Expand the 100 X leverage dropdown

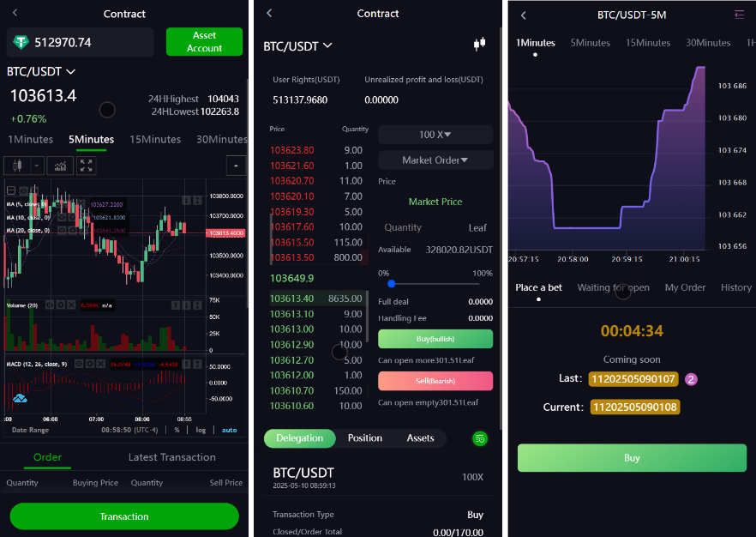tap(435, 135)
